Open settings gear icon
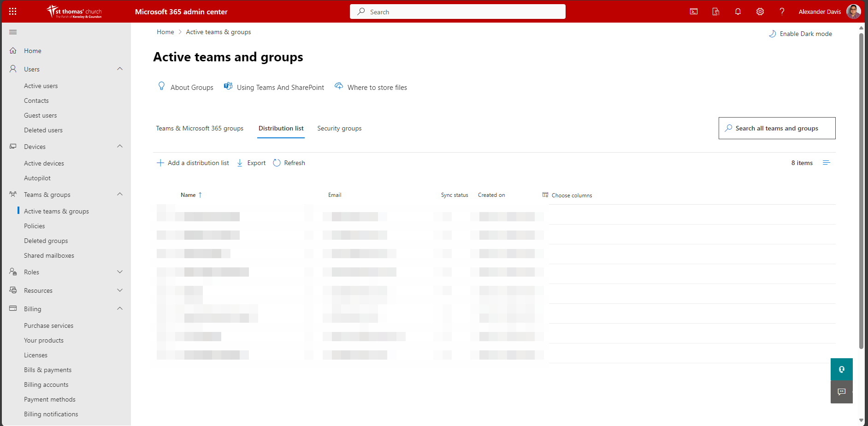Viewport: 868px width, 426px height. point(760,12)
